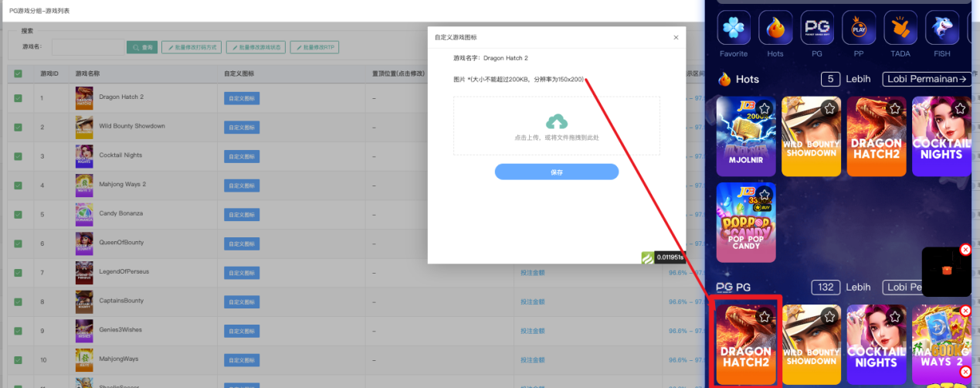980x388 pixels.
Task: Click the cloud upload icon in the dialog
Action: [557, 121]
